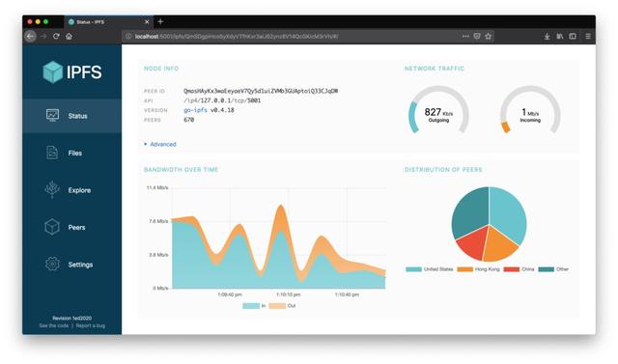Image resolution: width=618 pixels, height=364 pixels.
Task: Click the site info icon in address bar
Action: pyautogui.click(x=128, y=37)
